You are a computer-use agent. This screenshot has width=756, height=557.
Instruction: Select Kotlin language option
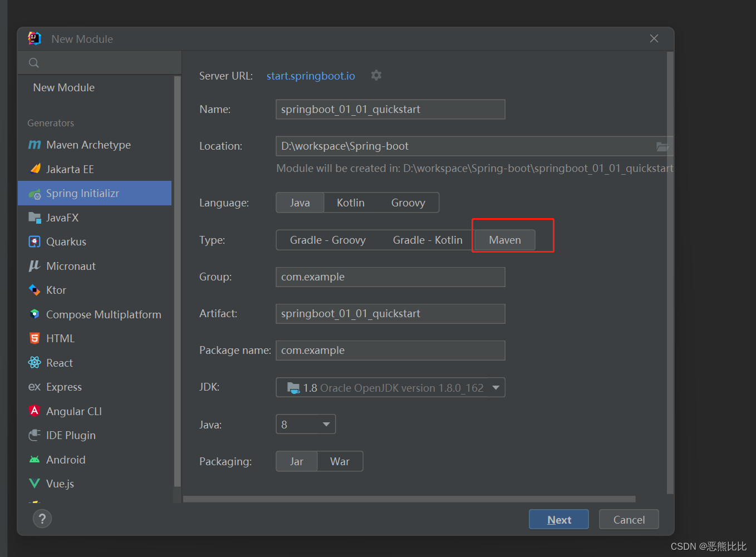pos(351,203)
